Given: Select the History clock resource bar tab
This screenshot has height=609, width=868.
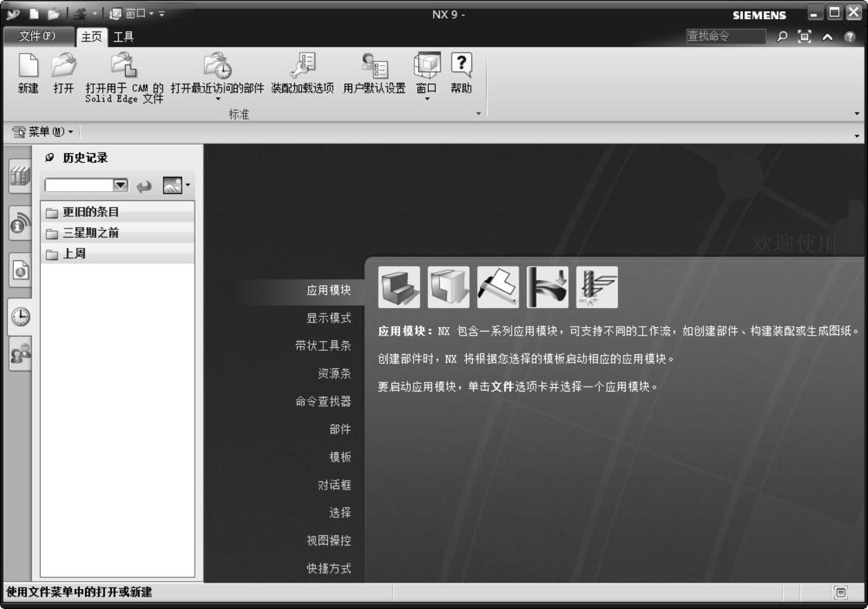Looking at the screenshot, I should [x=19, y=316].
